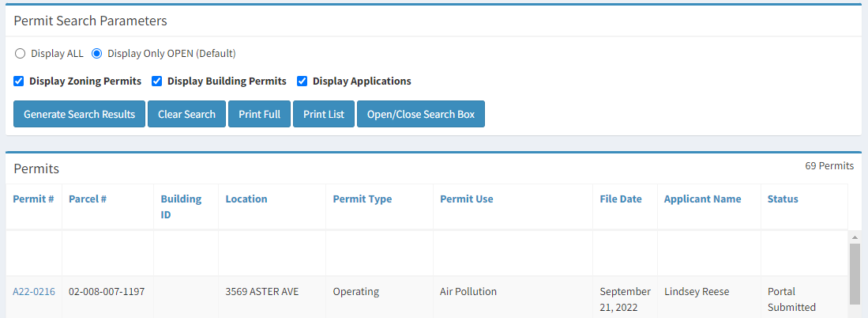Click the Permit Search Parameters heading
868x318 pixels.
coord(90,21)
